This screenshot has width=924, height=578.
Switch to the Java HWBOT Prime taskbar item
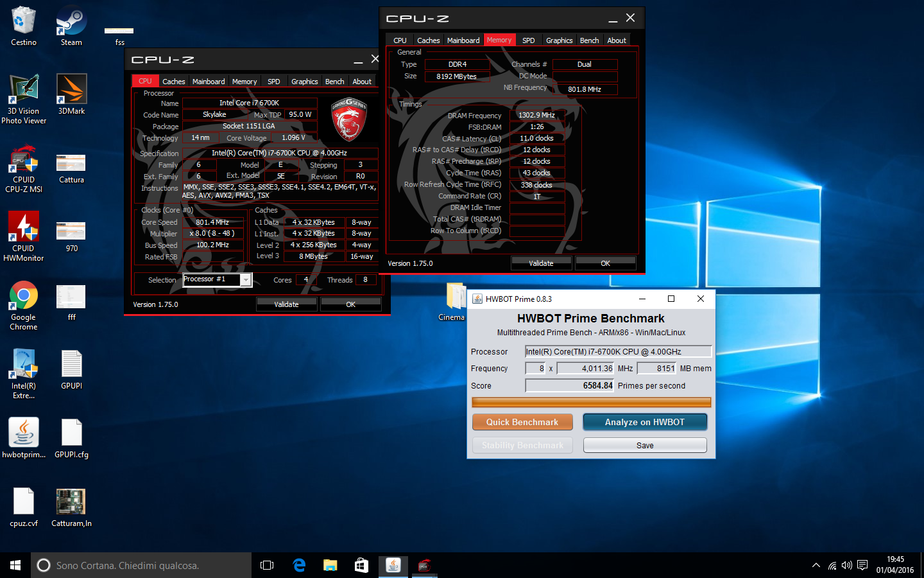point(393,565)
